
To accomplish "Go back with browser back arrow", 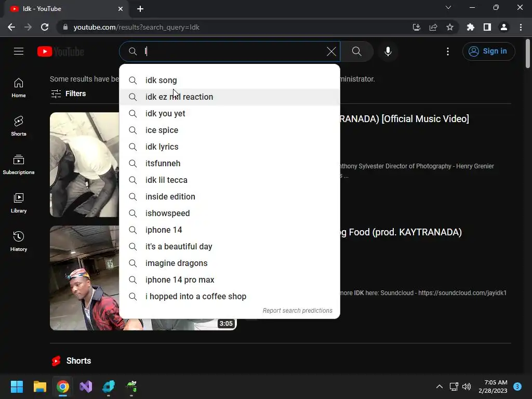I will (x=11, y=27).
